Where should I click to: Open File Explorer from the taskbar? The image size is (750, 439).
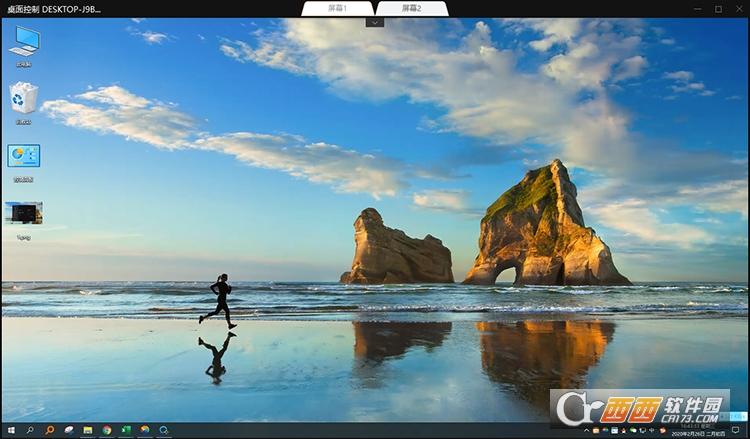click(88, 430)
